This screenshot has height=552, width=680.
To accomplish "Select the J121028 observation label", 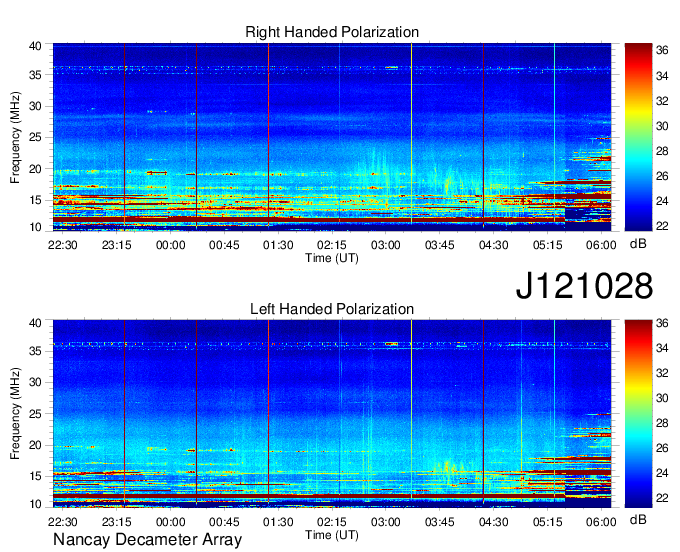I will coord(584,286).
